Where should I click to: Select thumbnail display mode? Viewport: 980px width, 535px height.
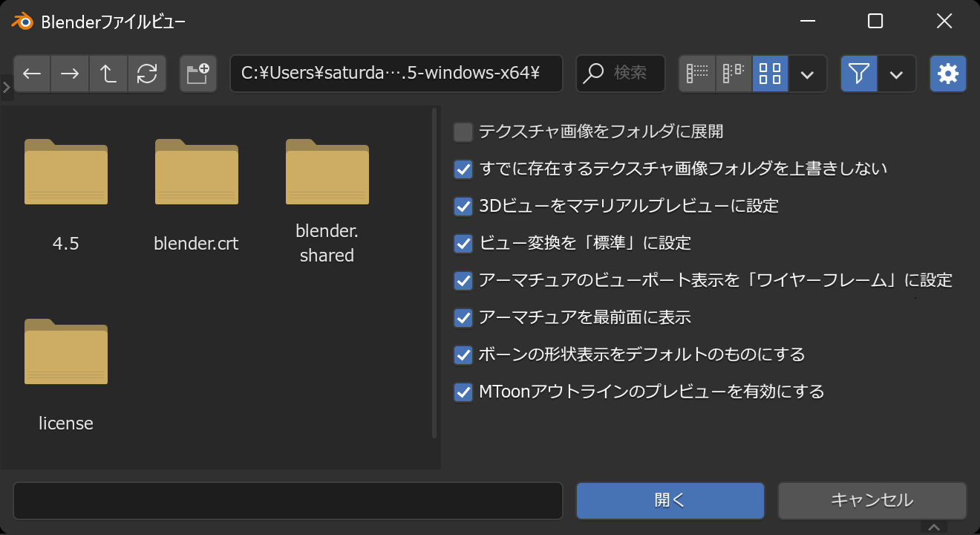[771, 74]
